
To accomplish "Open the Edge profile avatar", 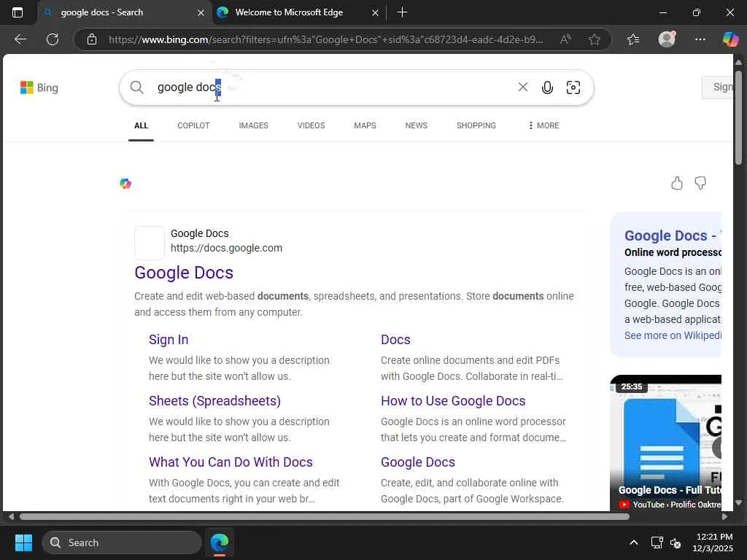I will 667,39.
